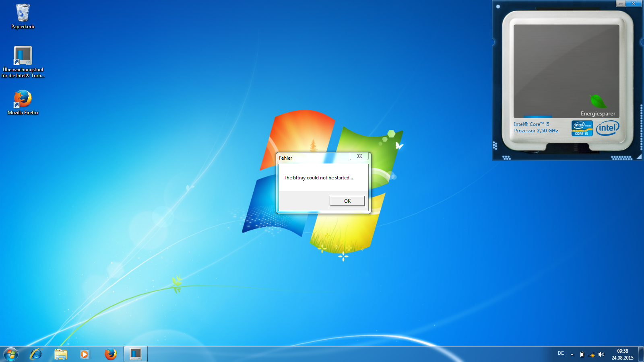Launch Firefox from the taskbar
644x362 pixels.
[110, 354]
